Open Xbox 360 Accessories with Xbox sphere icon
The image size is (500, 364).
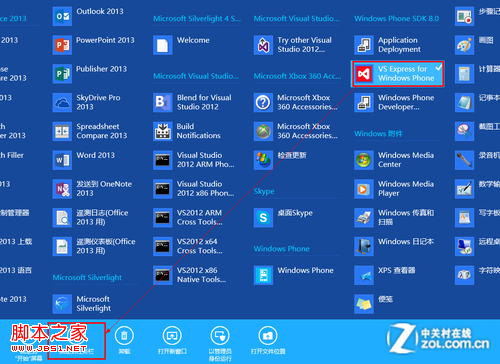(296, 131)
